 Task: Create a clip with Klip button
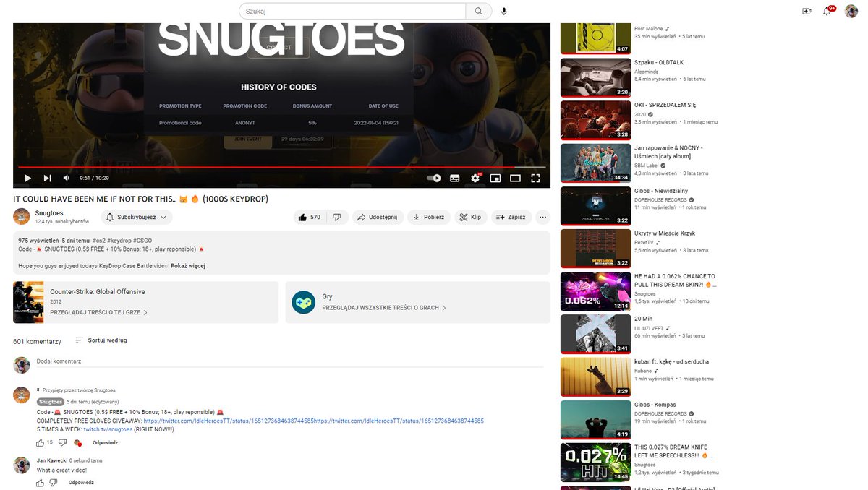[x=470, y=217]
